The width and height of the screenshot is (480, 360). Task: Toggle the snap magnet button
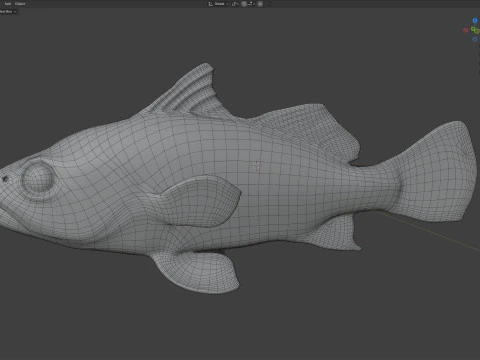click(244, 4)
